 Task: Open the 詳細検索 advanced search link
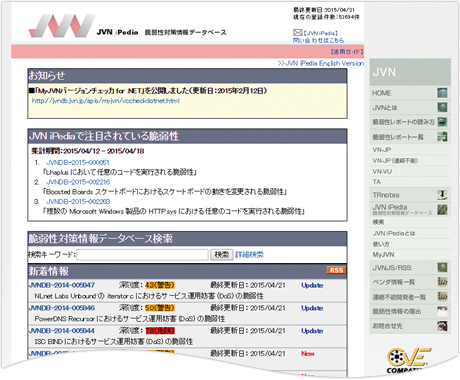[249, 255]
